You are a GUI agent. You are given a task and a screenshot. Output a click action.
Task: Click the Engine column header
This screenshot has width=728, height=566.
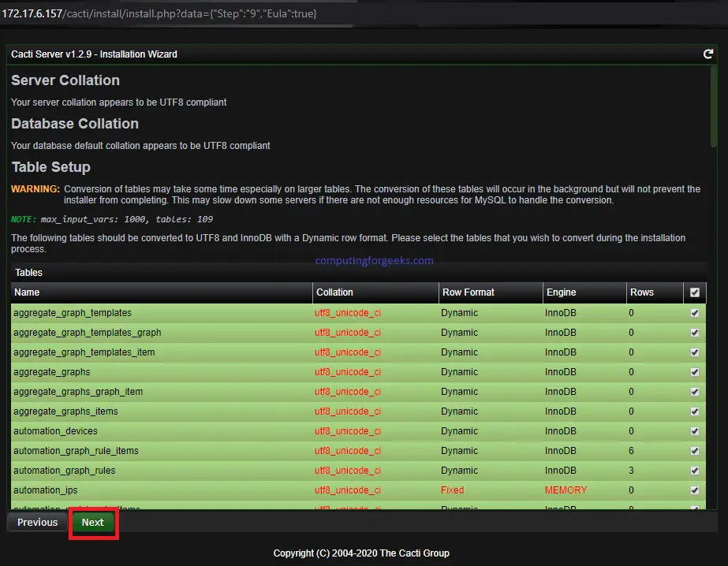(584, 292)
